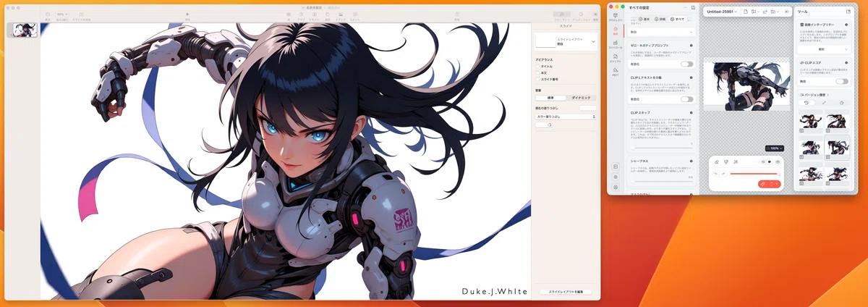Image resolution: width=868 pixels, height=307 pixels.
Task: Open the 書類 inspector in Keynote
Action: coord(595,14)
